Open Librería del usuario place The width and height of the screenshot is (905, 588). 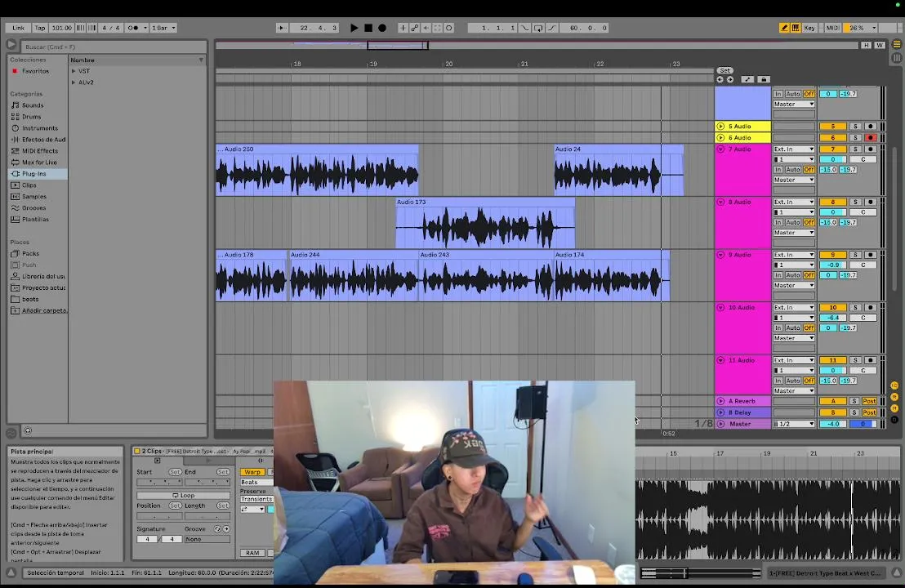(38, 276)
